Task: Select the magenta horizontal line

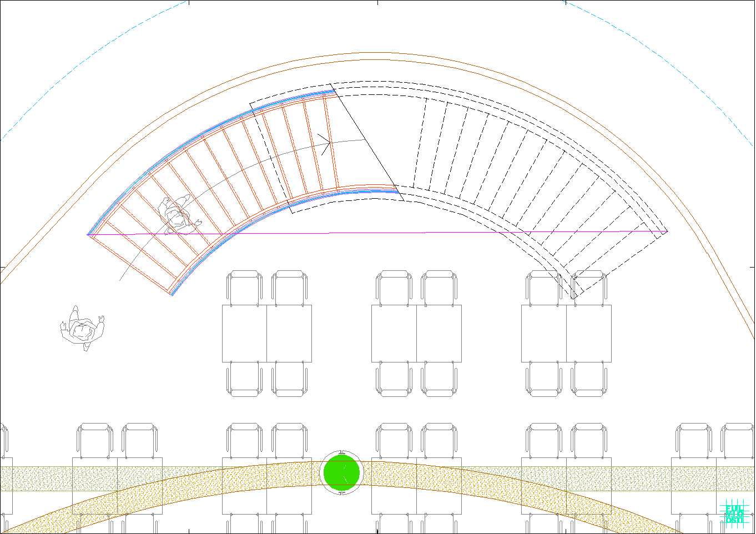Action: [389, 233]
